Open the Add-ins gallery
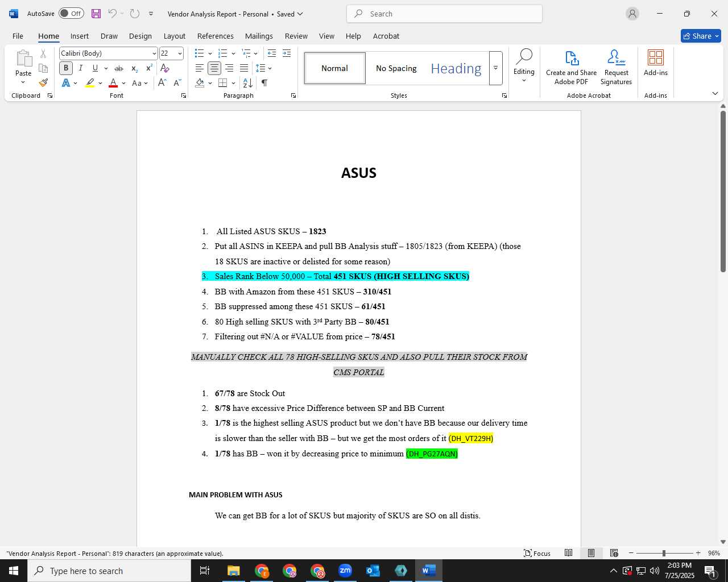The height and width of the screenshot is (582, 728). (x=656, y=63)
